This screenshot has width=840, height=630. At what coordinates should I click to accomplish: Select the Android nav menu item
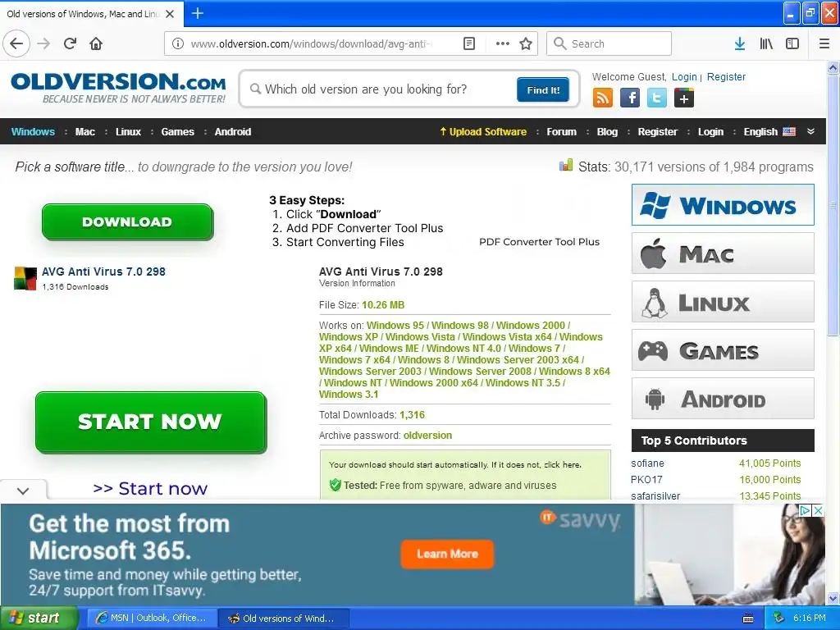coord(232,132)
